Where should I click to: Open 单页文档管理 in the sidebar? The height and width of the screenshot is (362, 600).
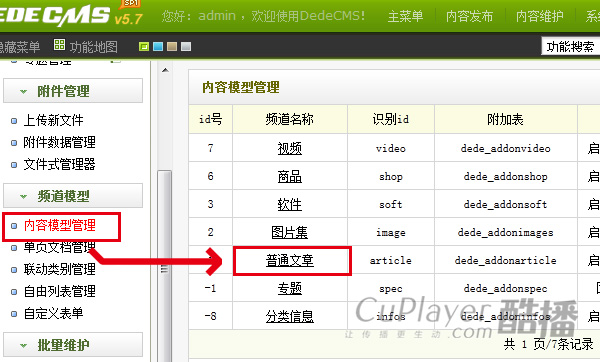[x=59, y=247]
